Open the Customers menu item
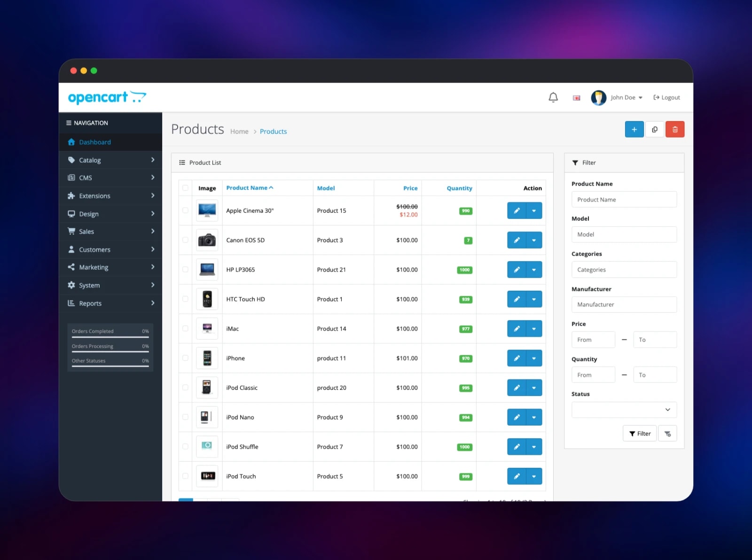The image size is (752, 560). [x=110, y=249]
